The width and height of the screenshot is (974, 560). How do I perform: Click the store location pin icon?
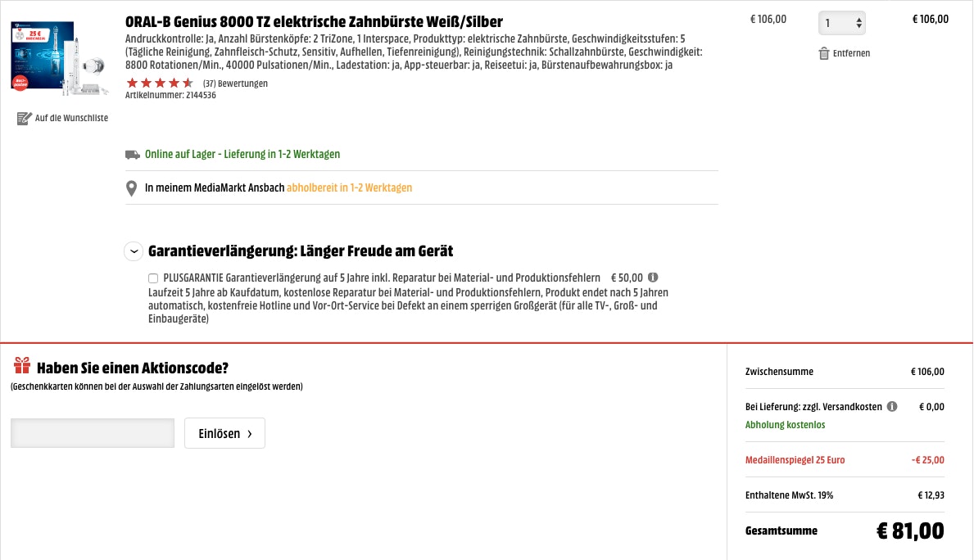pyautogui.click(x=131, y=188)
